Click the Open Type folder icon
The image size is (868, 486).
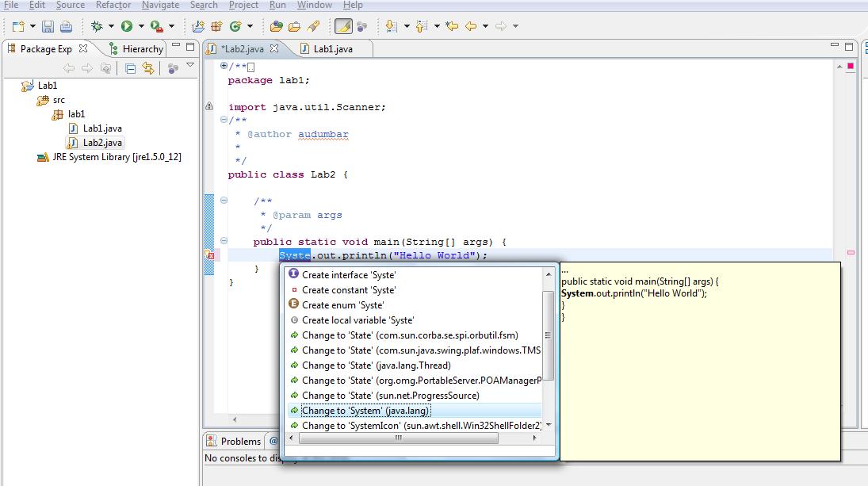point(276,26)
